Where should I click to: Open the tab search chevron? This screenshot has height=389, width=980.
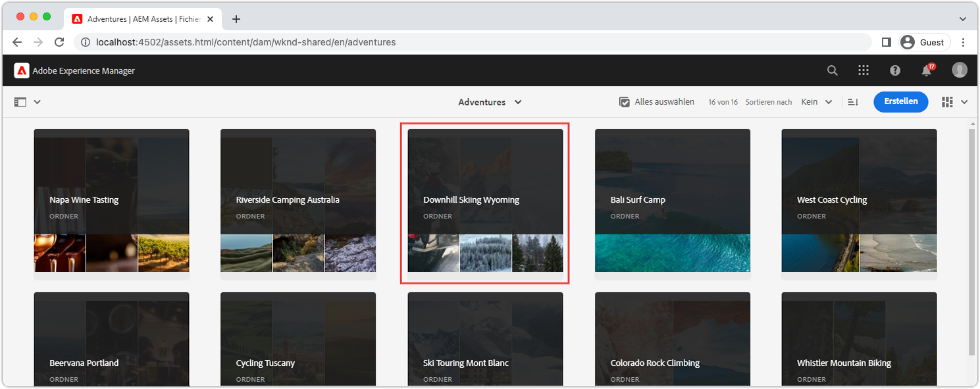click(x=964, y=18)
